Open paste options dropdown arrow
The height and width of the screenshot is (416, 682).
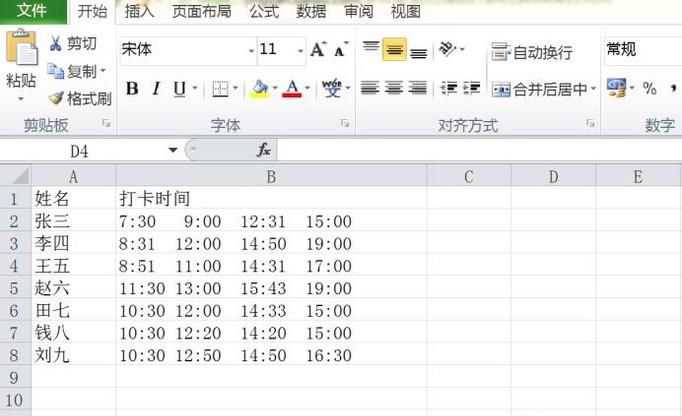[21, 99]
